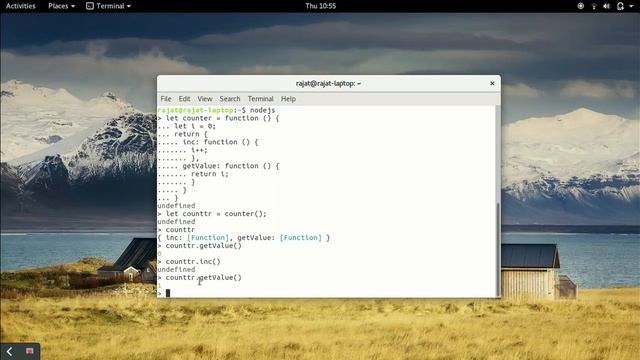Click the 'inc: function () {' line

(x=220, y=142)
